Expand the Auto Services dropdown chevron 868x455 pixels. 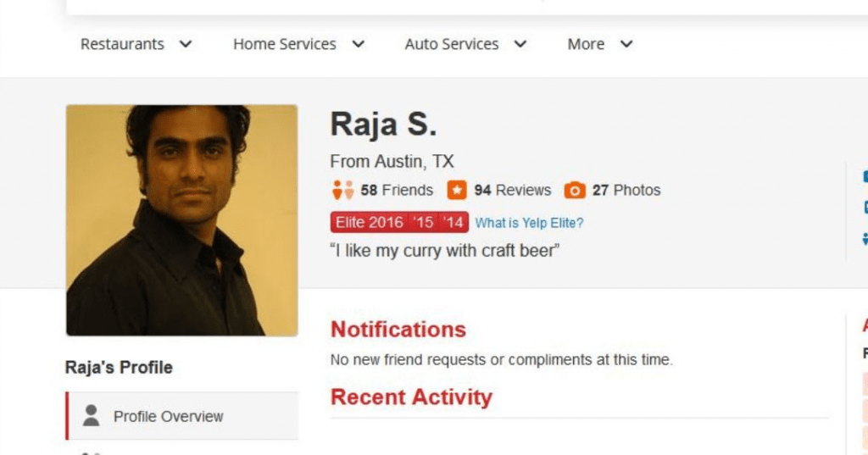[520, 44]
